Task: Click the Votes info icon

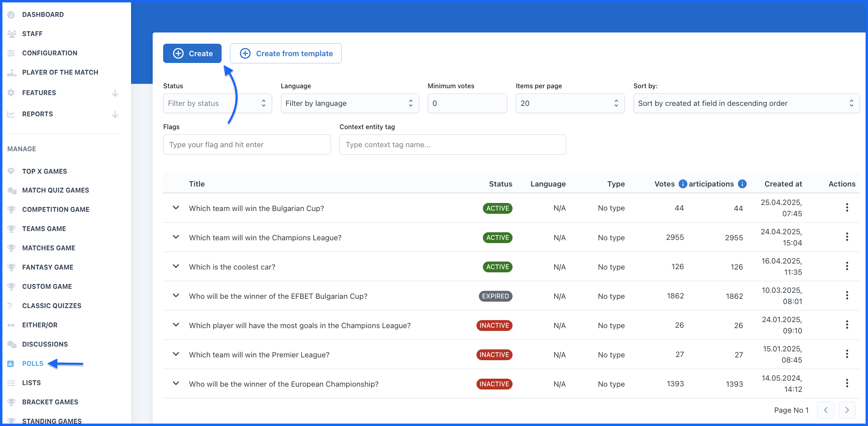Action: click(682, 184)
